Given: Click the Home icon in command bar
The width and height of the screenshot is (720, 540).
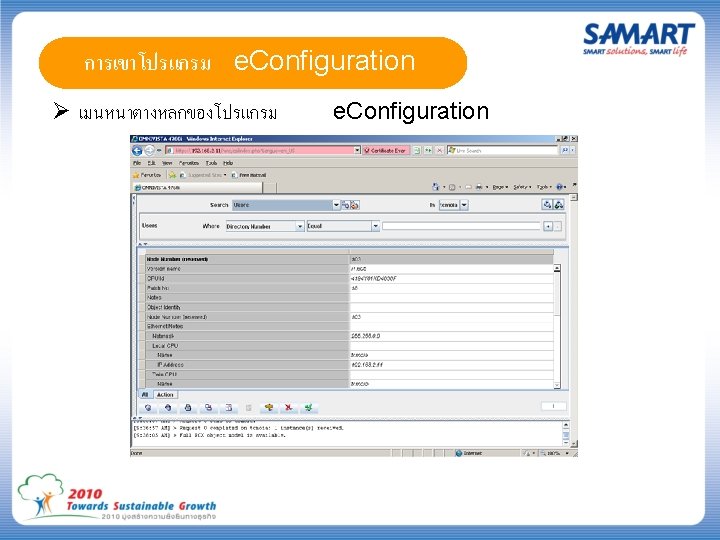Looking at the screenshot, I should coord(436,187).
